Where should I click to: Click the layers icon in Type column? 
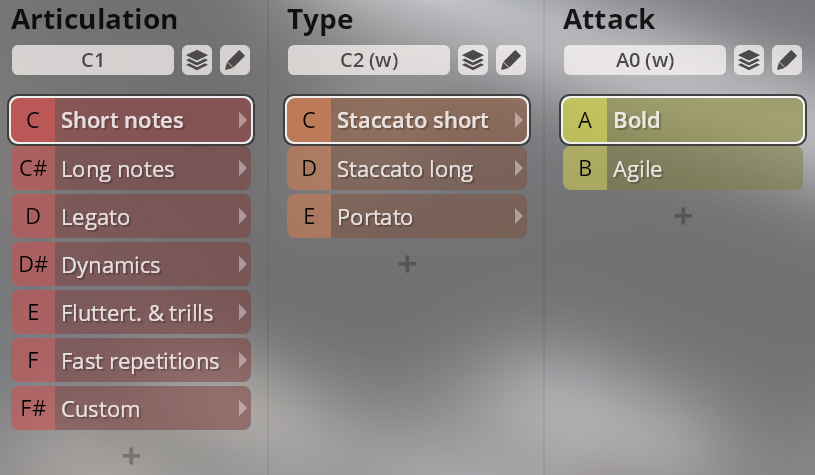click(473, 60)
